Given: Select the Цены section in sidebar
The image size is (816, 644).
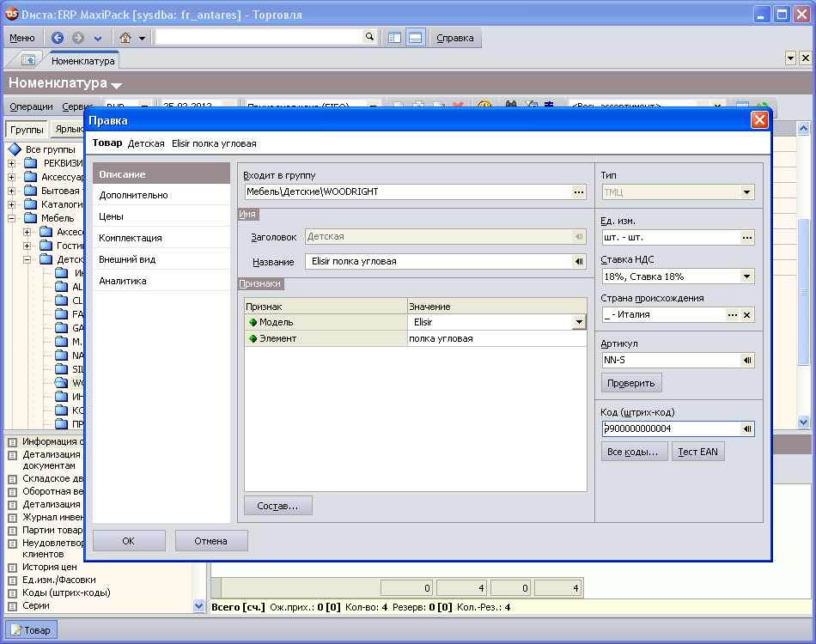Looking at the screenshot, I should (112, 216).
